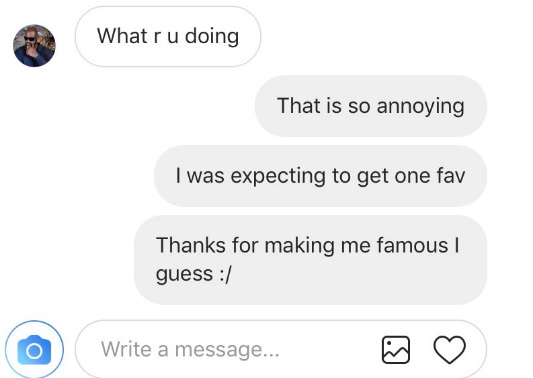
Task: Click the word 'doing' in the received message
Action: coord(212,36)
